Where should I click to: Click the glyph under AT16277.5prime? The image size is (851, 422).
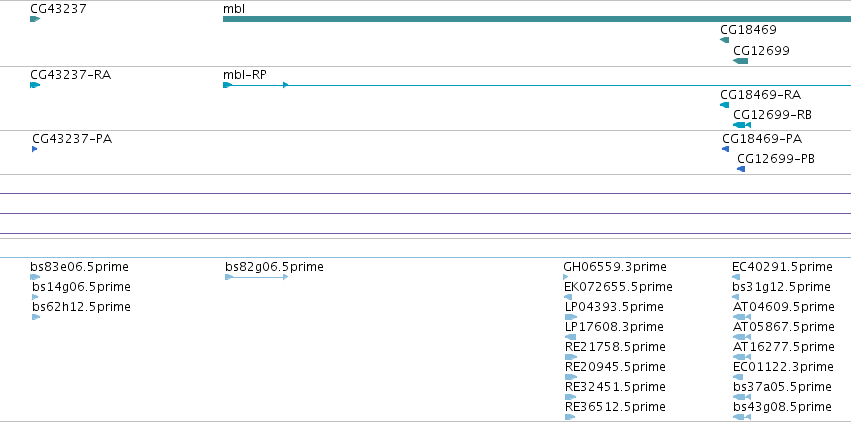pos(742,357)
